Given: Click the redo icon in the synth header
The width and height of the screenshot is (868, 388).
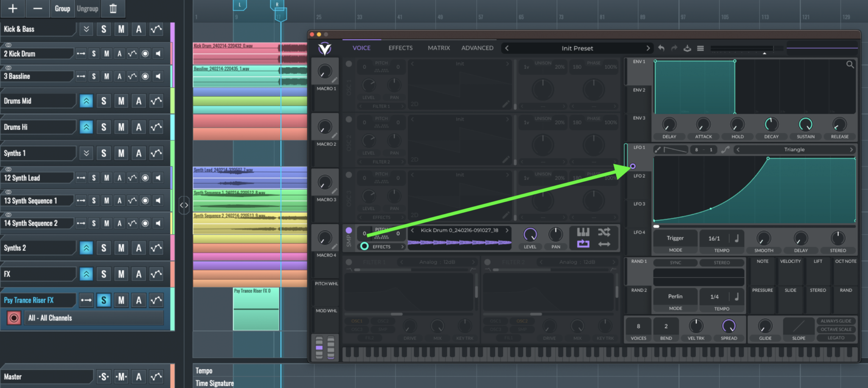Looking at the screenshot, I should pyautogui.click(x=674, y=48).
